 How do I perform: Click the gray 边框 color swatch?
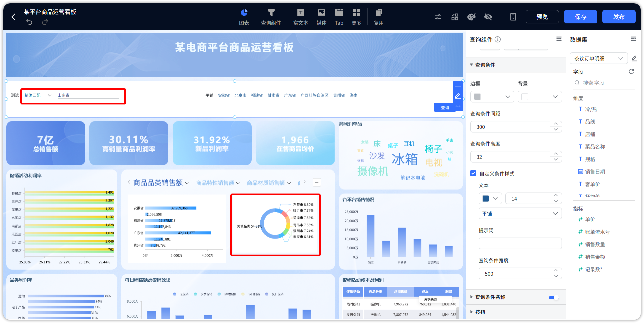[477, 97]
